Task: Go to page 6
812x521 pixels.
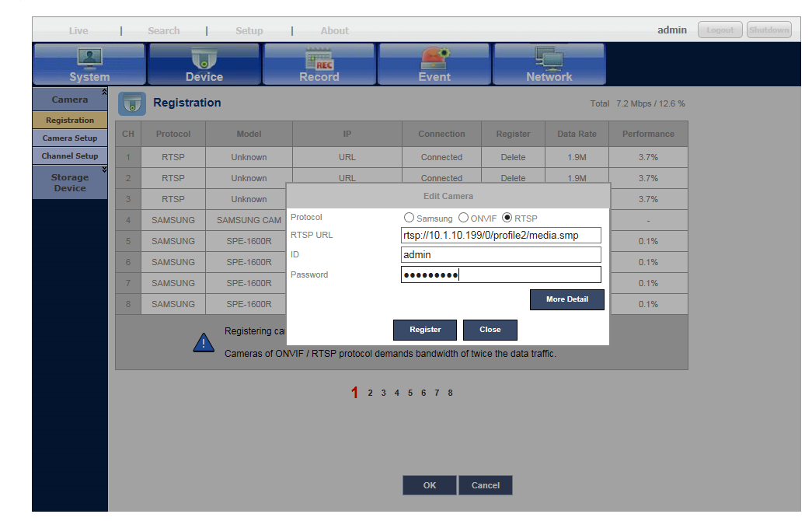Action: pyautogui.click(x=423, y=393)
